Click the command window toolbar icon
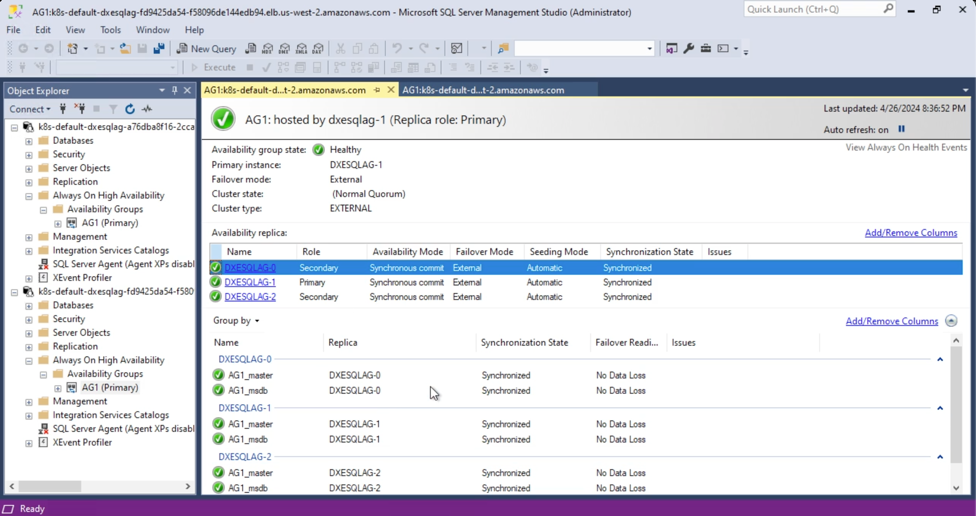Viewport: 976px width, 516px height. coord(723,49)
